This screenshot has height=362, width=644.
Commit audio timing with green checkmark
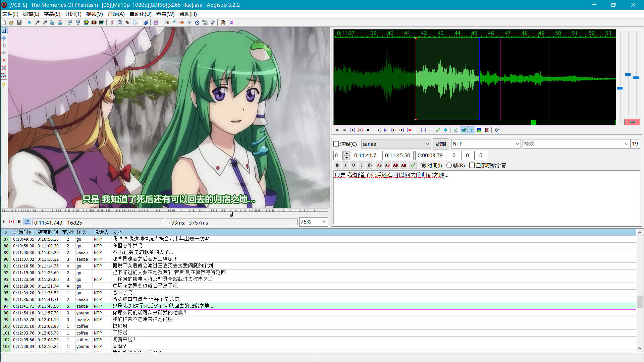438,130
